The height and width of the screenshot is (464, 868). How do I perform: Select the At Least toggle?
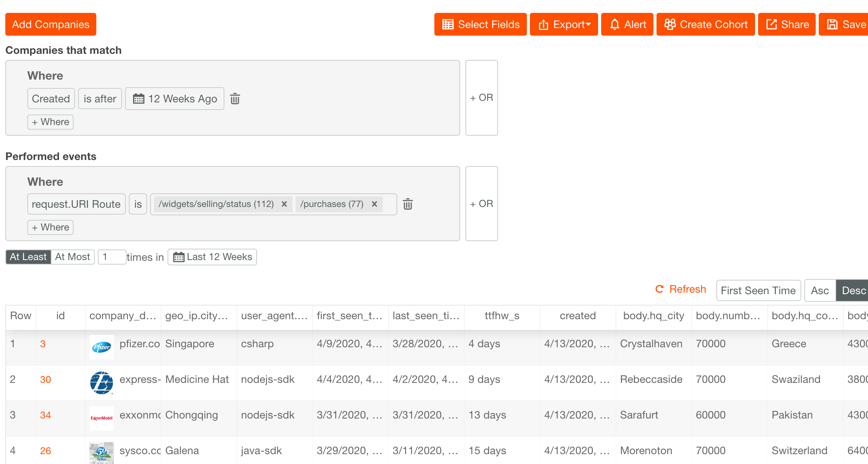tap(28, 257)
